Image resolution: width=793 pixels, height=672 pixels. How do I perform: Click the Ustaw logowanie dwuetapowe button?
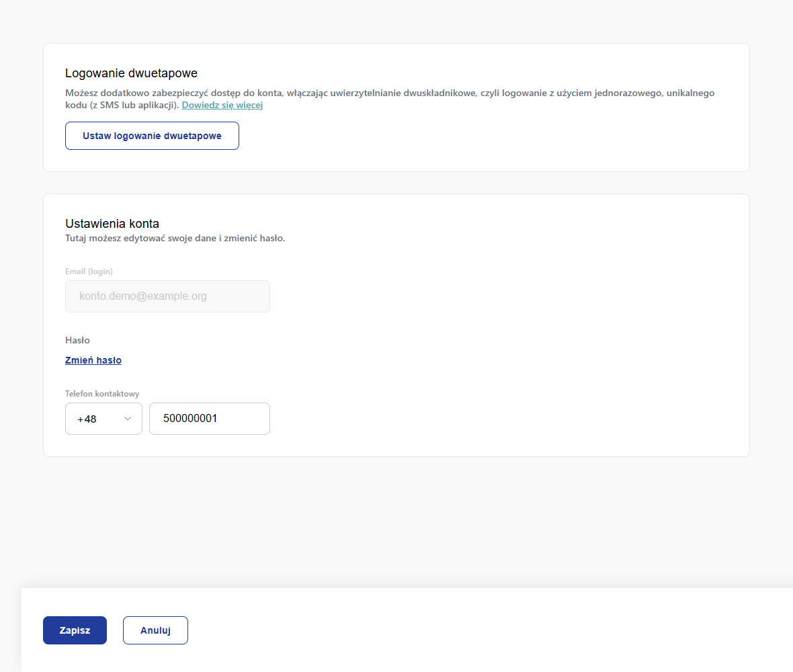click(x=152, y=136)
